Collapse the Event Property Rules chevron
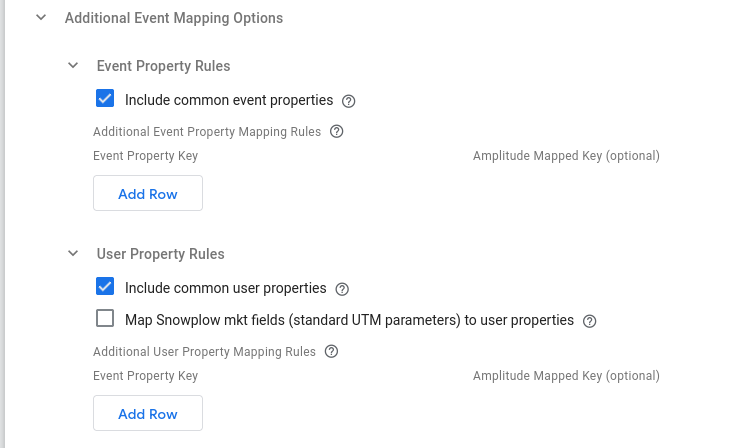The image size is (735, 448). tap(73, 66)
